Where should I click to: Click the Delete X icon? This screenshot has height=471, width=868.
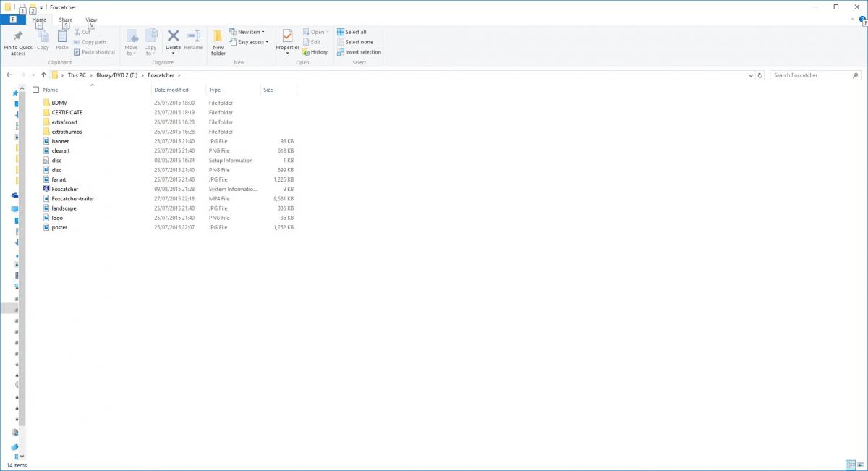pos(173,35)
